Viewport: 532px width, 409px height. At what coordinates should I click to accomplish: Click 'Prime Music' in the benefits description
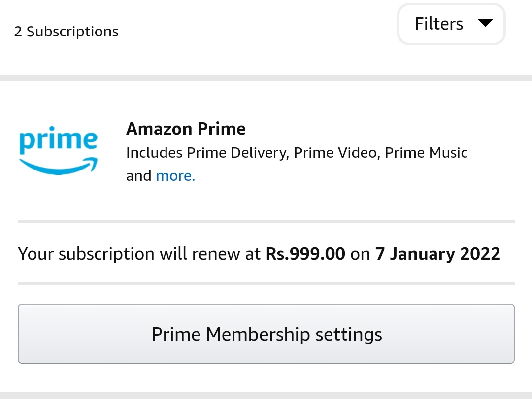pyautogui.click(x=426, y=153)
